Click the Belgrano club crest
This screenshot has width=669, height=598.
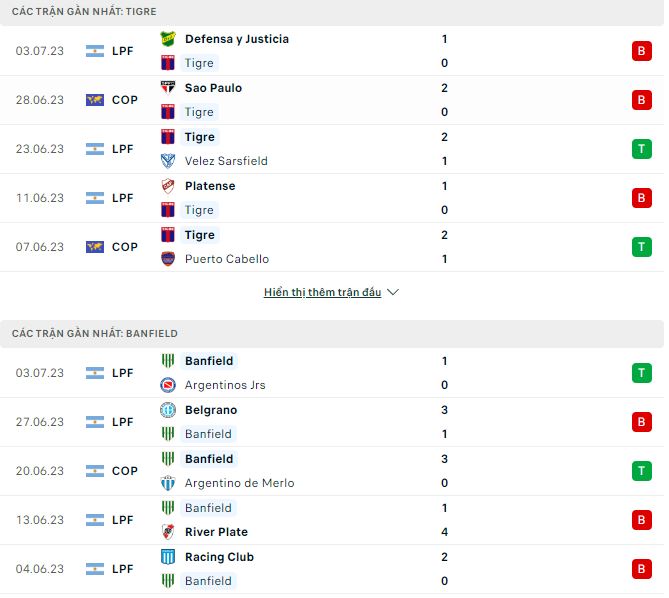(168, 410)
